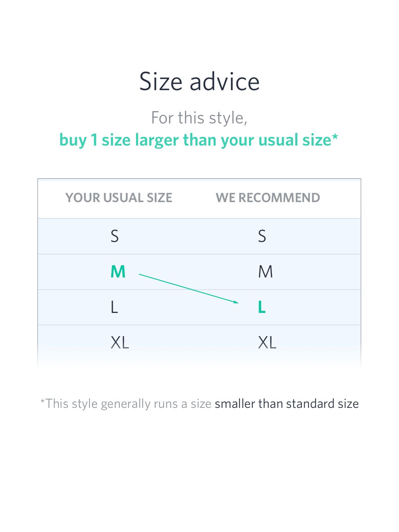
Task: Select M under We Recommend
Action: (266, 272)
